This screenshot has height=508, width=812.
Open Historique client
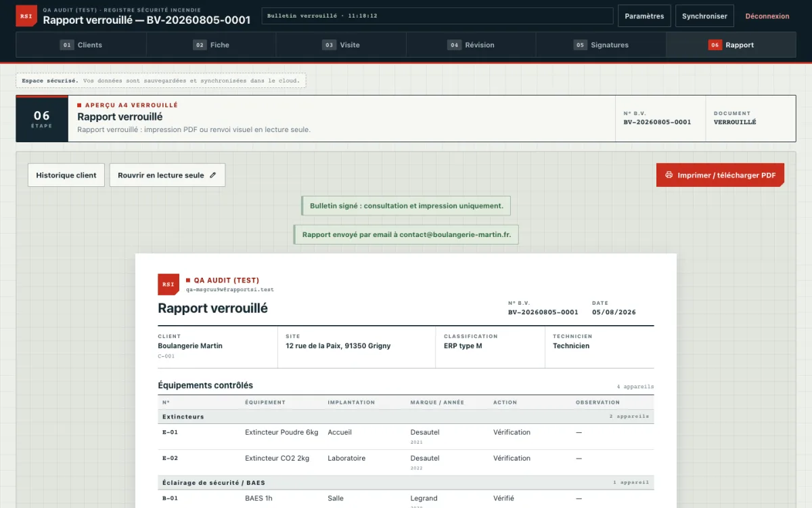point(66,175)
